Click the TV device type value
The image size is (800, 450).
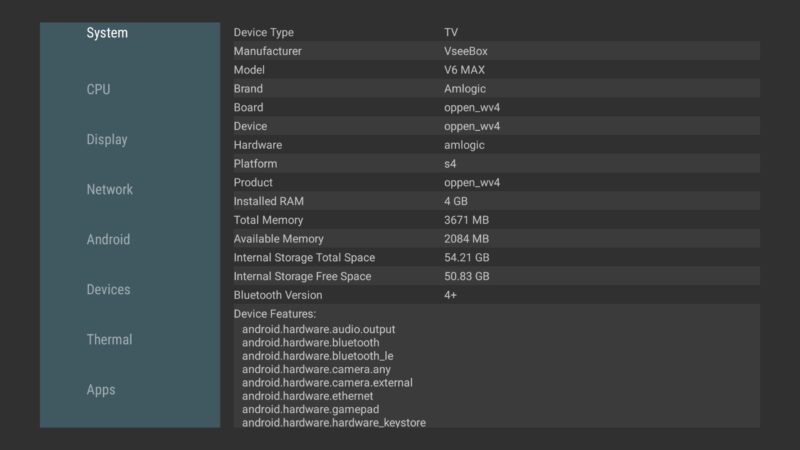[x=451, y=33]
